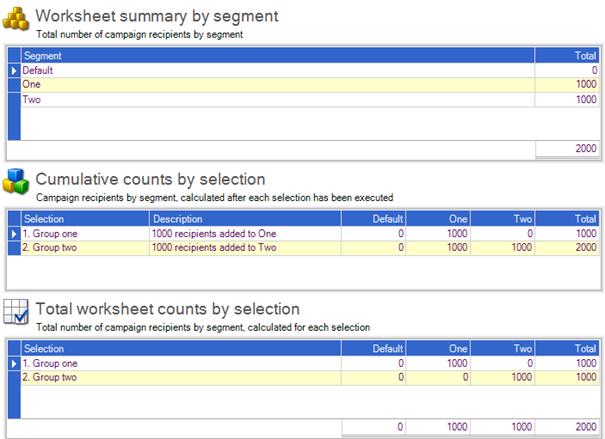Click One column header in Total worksheet counts
Screen dimensions: 605x439
click(x=438, y=348)
